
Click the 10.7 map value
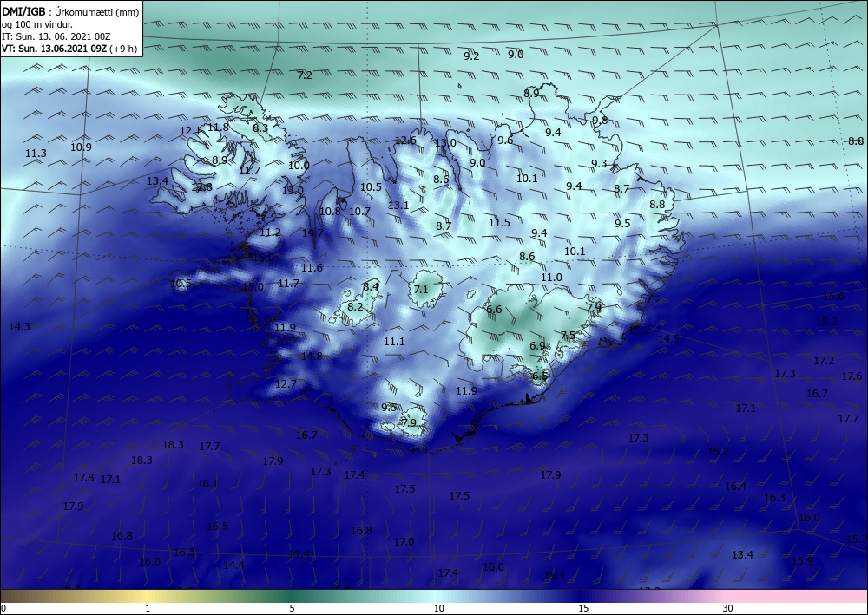tap(359, 211)
